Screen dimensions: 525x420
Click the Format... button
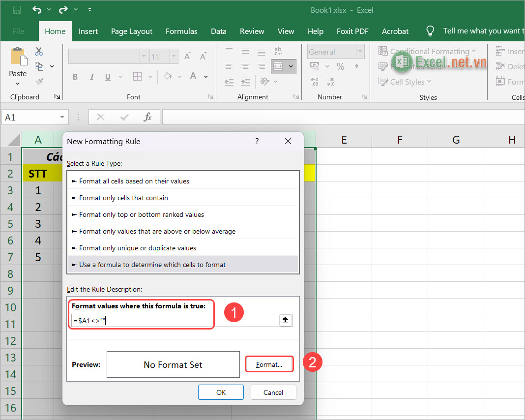click(x=269, y=364)
